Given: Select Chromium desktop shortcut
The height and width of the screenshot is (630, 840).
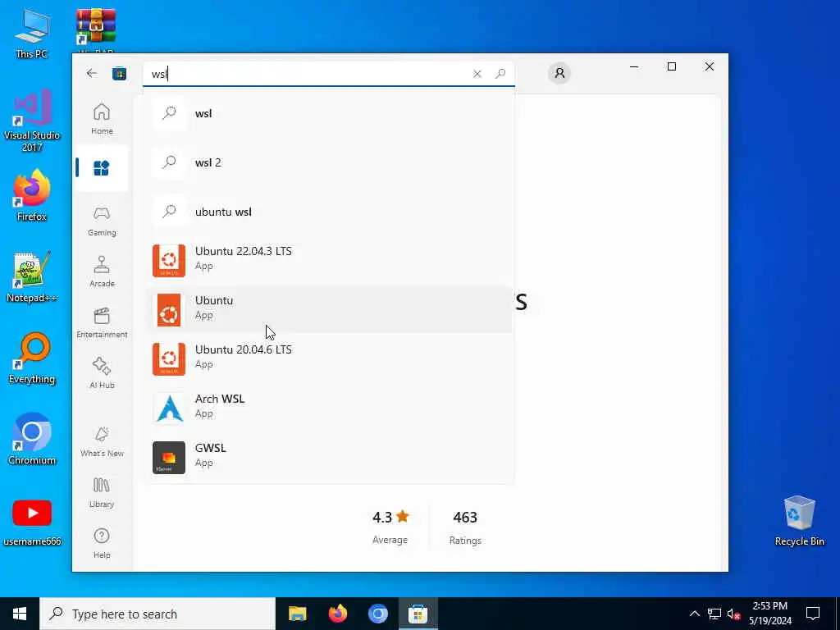Looking at the screenshot, I should click(32, 440).
